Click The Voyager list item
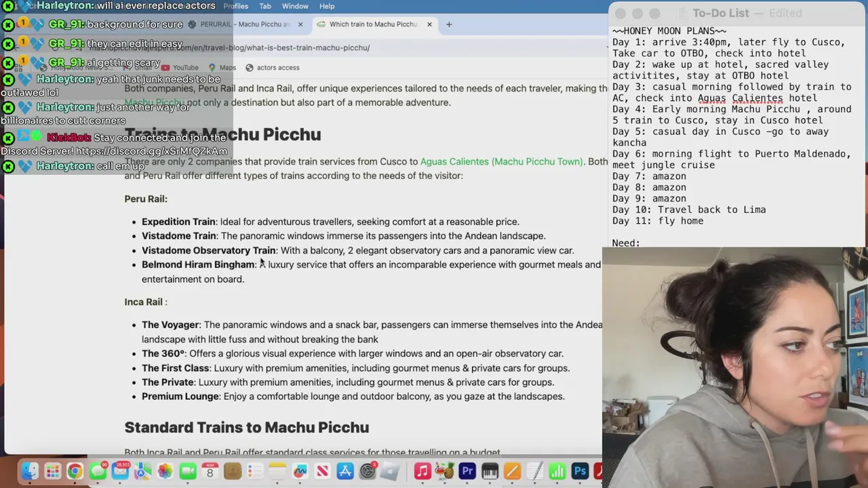The width and height of the screenshot is (868, 488). [372, 332]
